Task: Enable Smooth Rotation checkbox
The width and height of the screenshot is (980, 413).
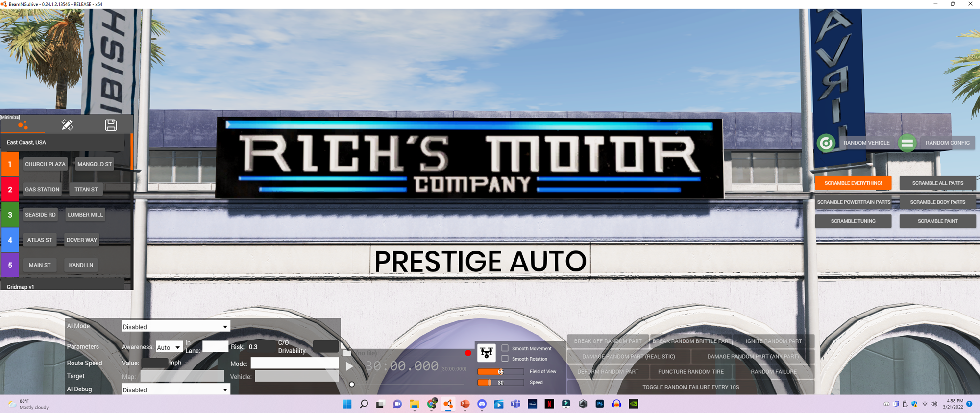Action: click(505, 359)
